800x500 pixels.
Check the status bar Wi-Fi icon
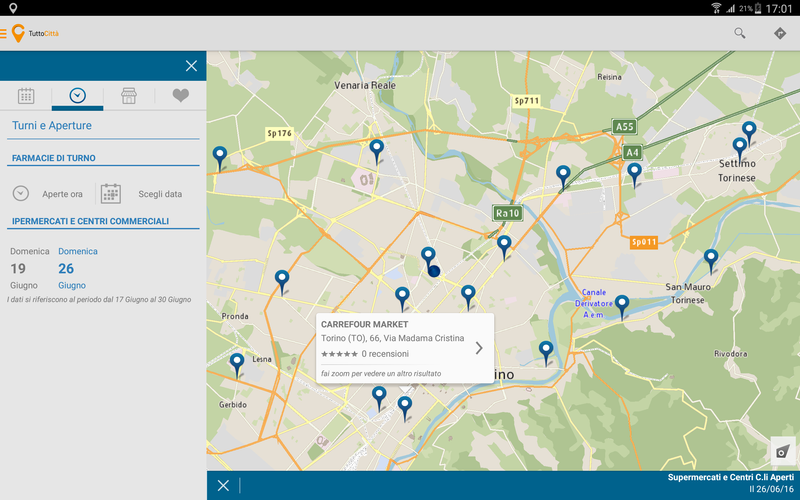716,8
